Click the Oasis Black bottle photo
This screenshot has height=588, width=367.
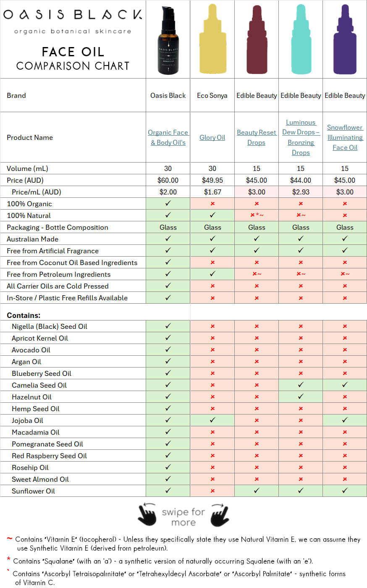pos(168,40)
